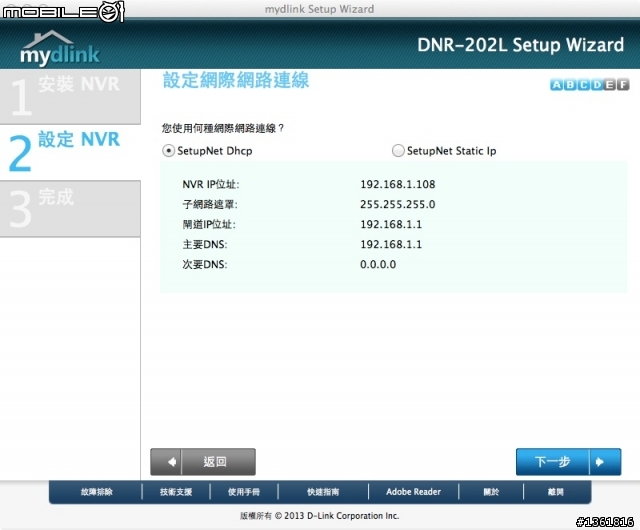Click subnet mask 255.255.255.0
The width and height of the screenshot is (640, 530).
(398, 204)
